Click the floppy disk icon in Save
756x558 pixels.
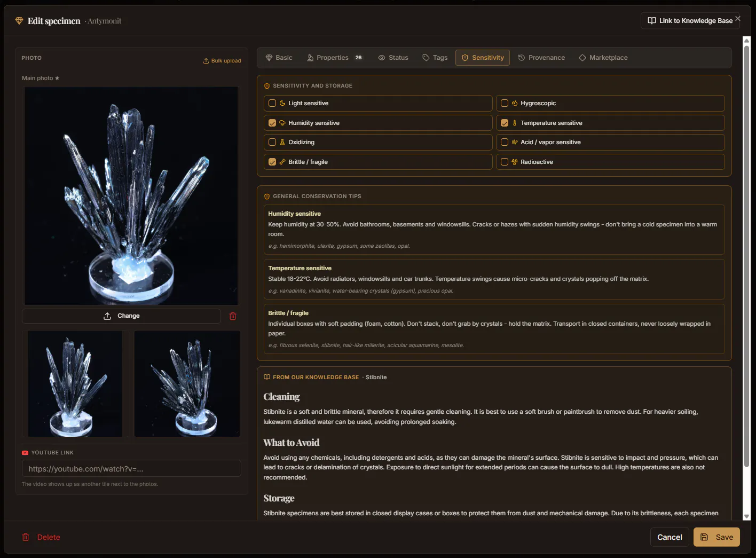click(x=704, y=537)
